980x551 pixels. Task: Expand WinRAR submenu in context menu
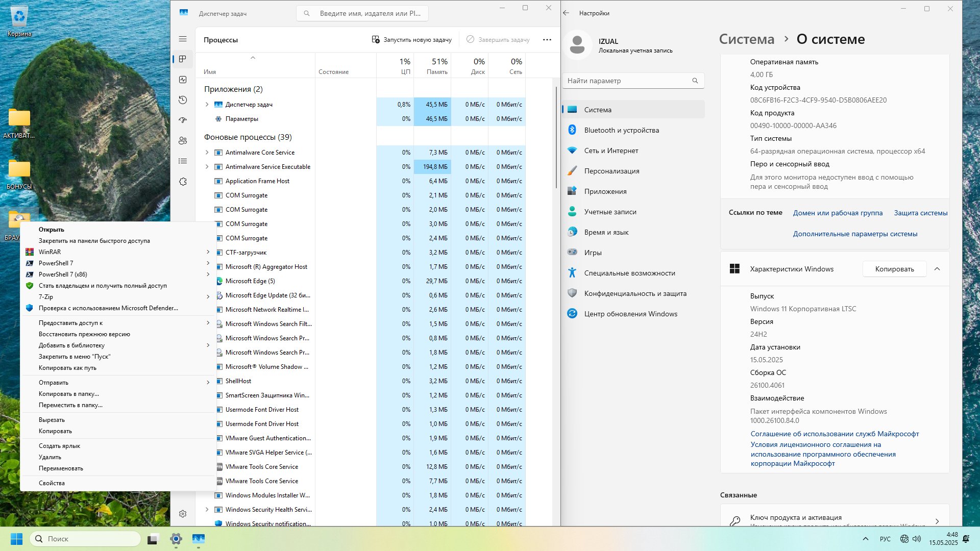tap(117, 252)
